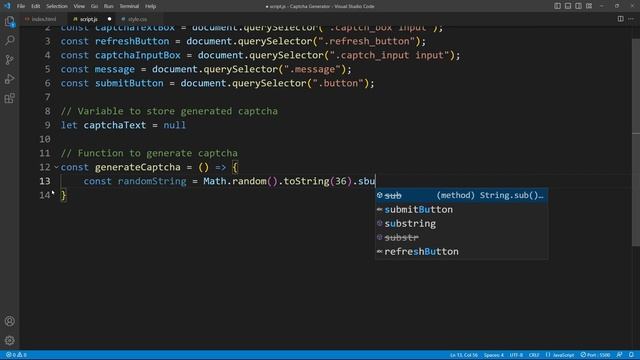Open the Edit menu
640x360 pixels.
(x=36, y=6)
